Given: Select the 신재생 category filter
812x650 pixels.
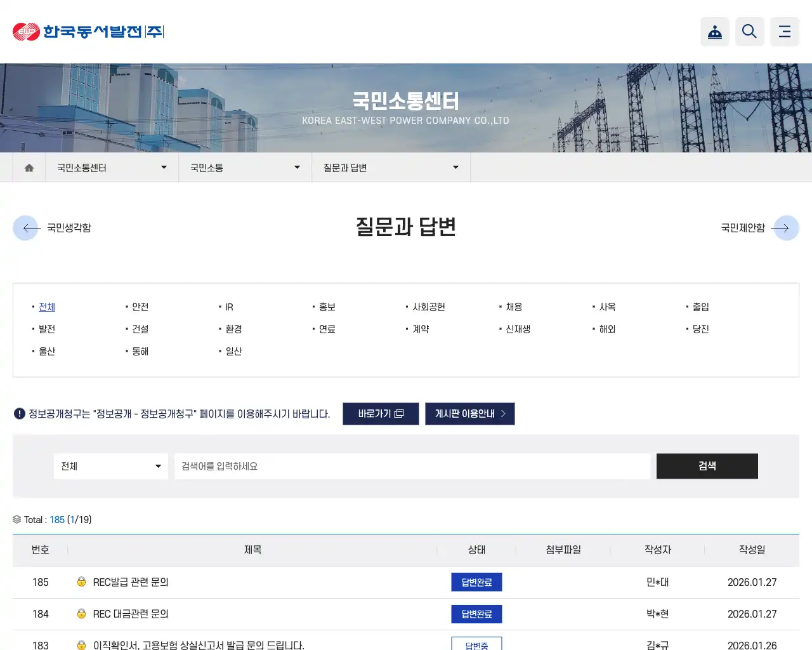Looking at the screenshot, I should (x=517, y=329).
